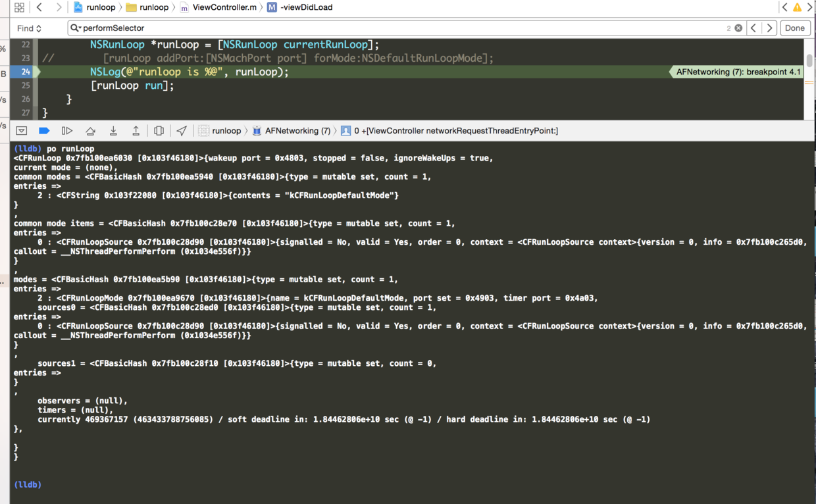Toggle the breakpoint on line 24

point(25,72)
